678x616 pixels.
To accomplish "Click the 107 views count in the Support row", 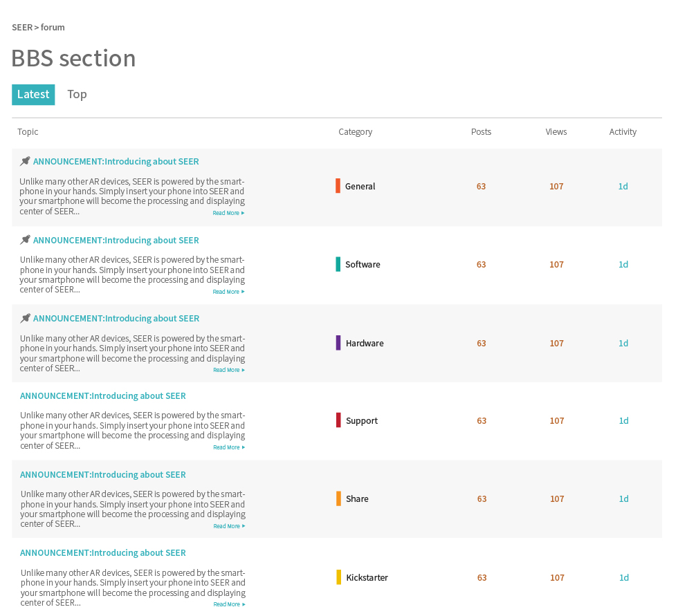I will click(557, 421).
